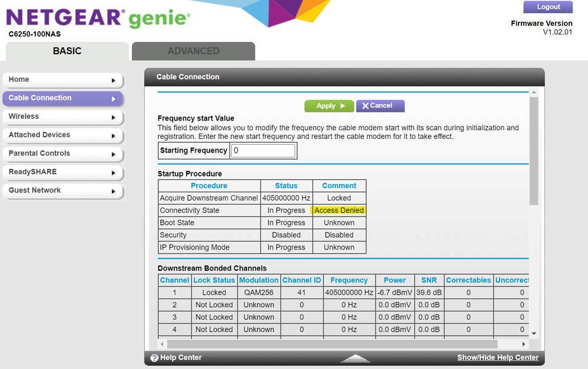The height and width of the screenshot is (369, 588).
Task: Click the up arrow to expand help panel
Action: coord(355,358)
